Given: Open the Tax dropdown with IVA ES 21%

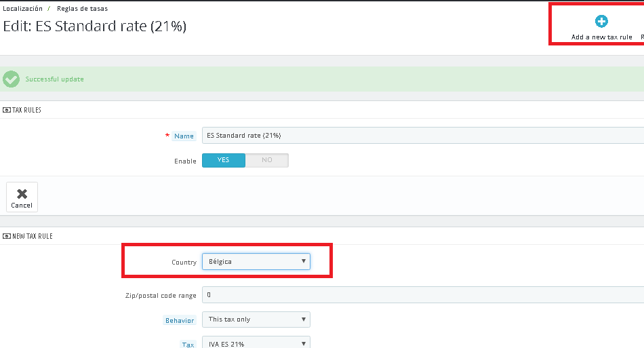Looking at the screenshot, I should click(256, 343).
